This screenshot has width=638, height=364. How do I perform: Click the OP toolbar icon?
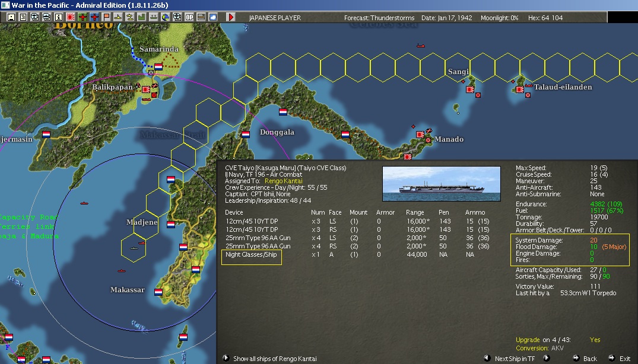[189, 17]
